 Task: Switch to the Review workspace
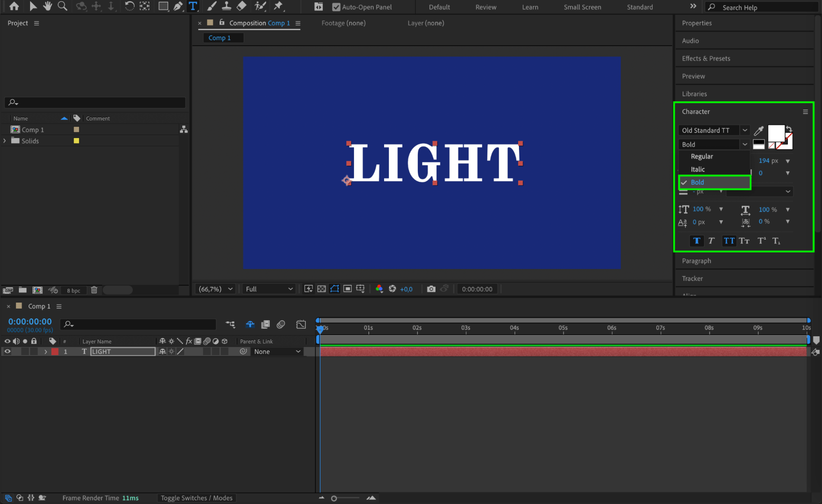486,7
